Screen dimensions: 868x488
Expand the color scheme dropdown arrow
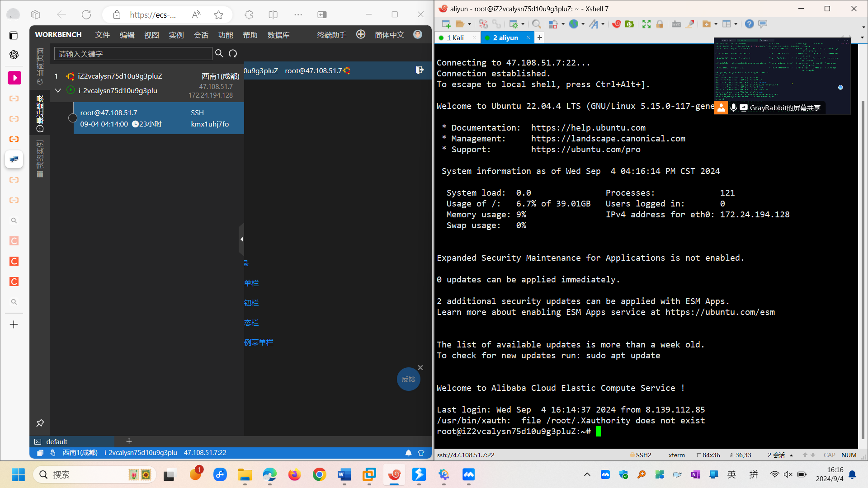[562, 24]
